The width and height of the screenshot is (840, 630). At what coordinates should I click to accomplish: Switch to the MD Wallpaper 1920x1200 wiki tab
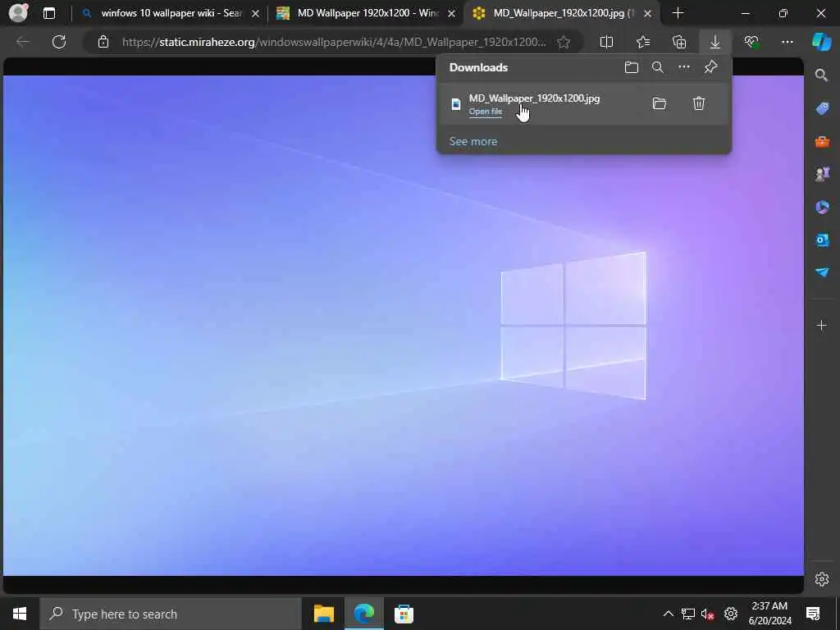pos(367,13)
